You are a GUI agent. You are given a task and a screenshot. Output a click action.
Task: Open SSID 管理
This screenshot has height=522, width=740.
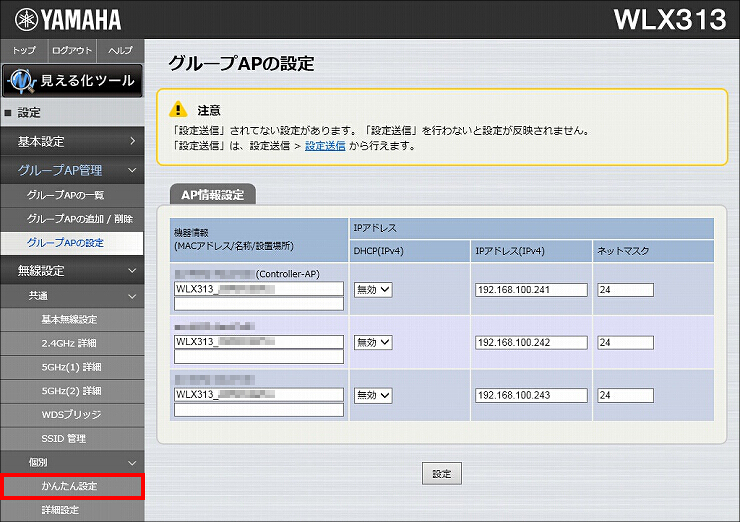coord(72,438)
